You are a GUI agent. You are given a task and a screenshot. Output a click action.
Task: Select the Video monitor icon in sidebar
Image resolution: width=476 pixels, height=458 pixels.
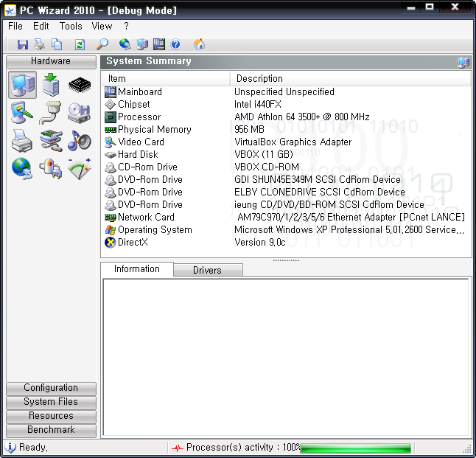22,112
